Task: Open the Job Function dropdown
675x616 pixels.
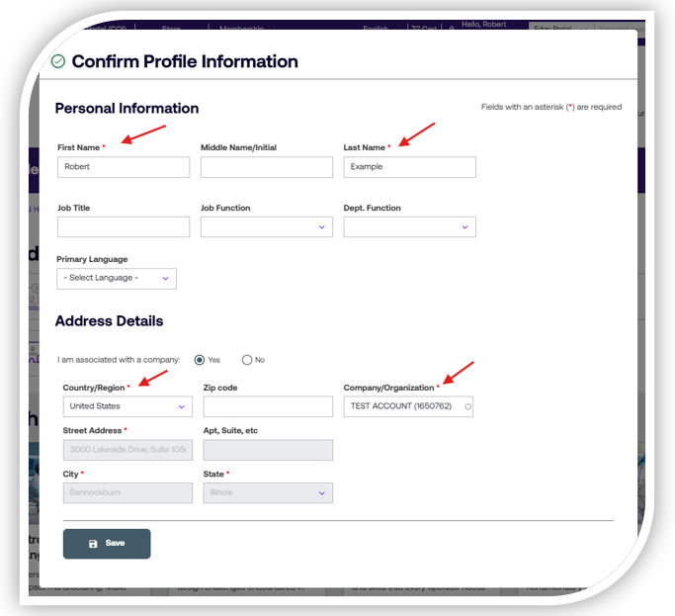Action: click(x=266, y=226)
